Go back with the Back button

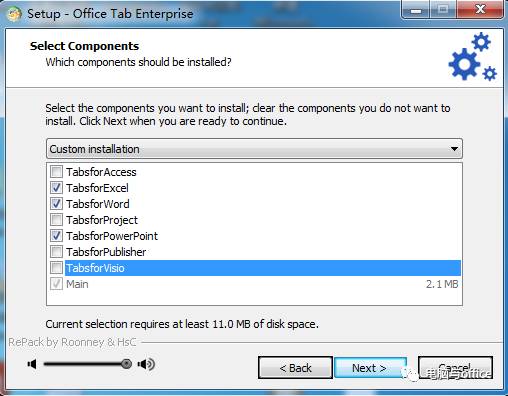point(295,368)
